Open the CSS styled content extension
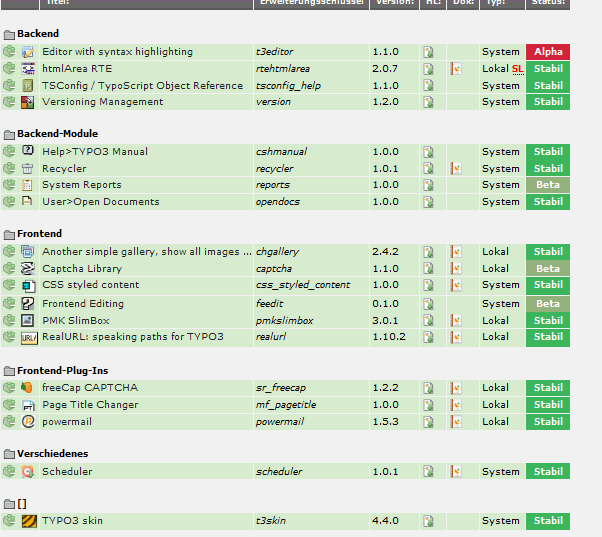Screen dimensions: 602x537 coord(91,285)
